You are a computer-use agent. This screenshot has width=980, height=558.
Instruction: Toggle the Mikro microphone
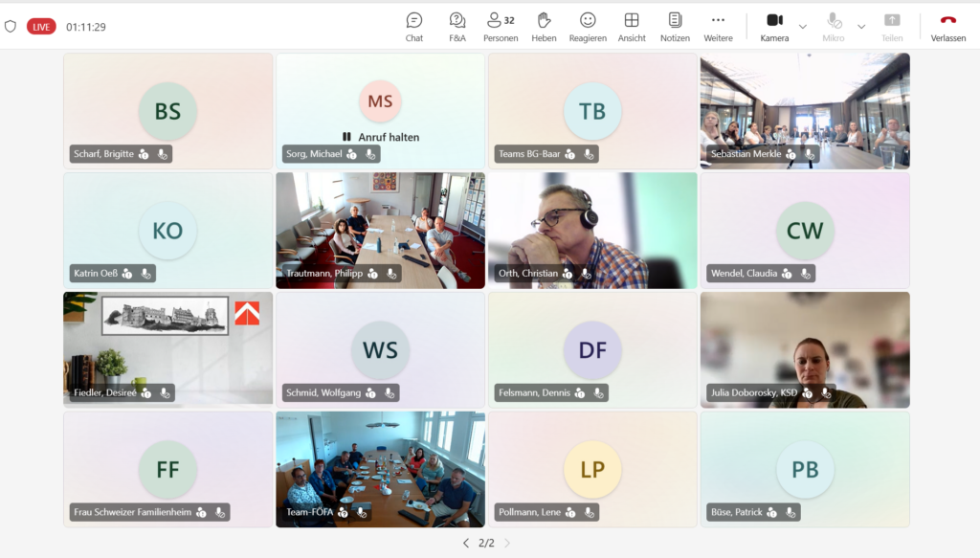coord(834,27)
